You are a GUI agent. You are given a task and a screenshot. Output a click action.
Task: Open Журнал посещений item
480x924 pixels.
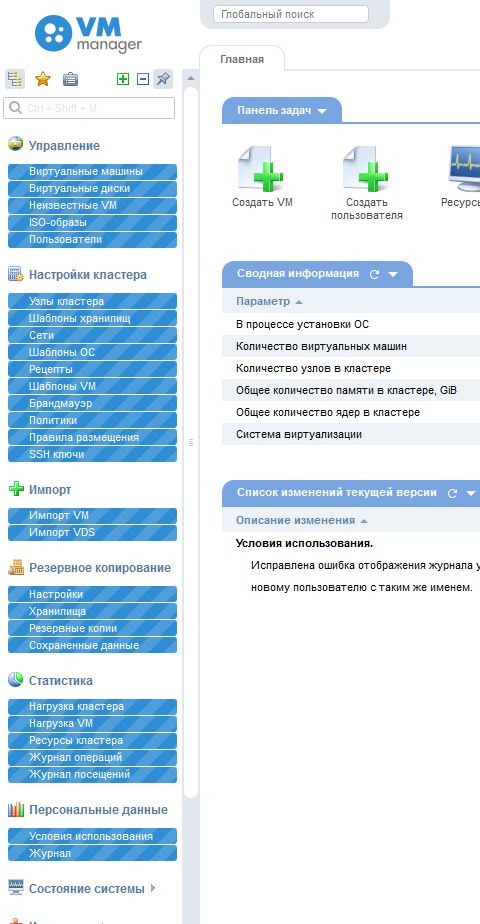[92, 775]
